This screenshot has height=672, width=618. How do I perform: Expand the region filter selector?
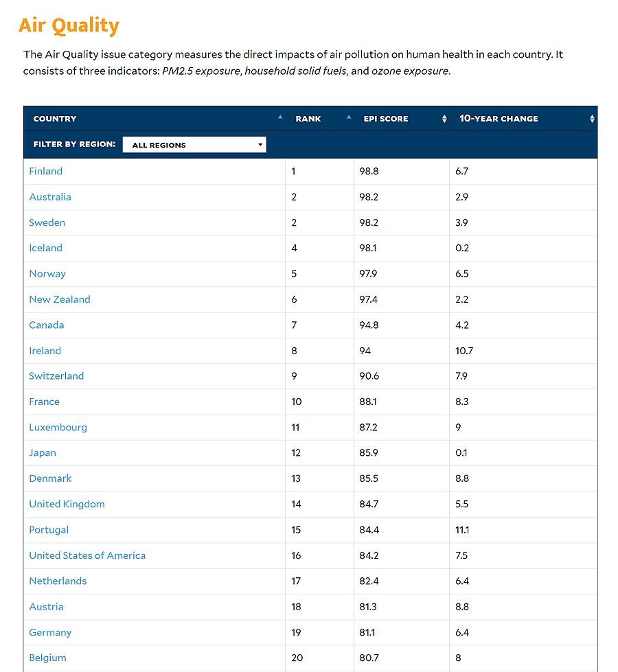coord(194,144)
